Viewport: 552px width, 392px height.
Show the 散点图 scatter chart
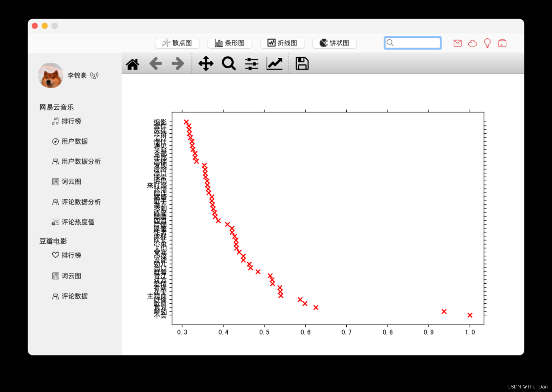point(177,43)
